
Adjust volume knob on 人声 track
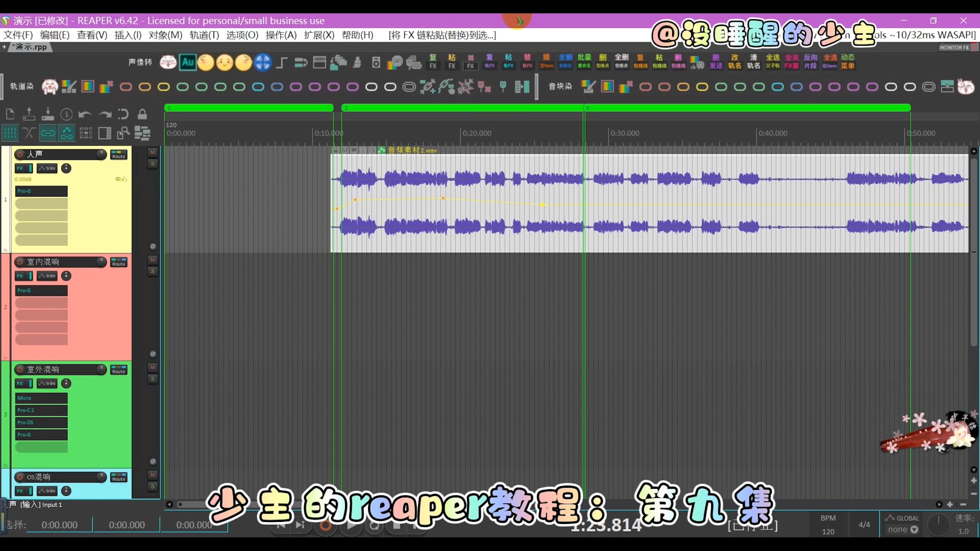(101, 154)
